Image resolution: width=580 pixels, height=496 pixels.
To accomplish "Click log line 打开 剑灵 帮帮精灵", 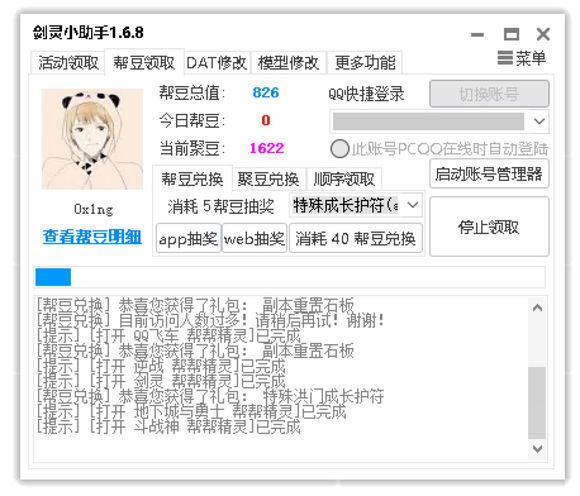I will 161,381.
